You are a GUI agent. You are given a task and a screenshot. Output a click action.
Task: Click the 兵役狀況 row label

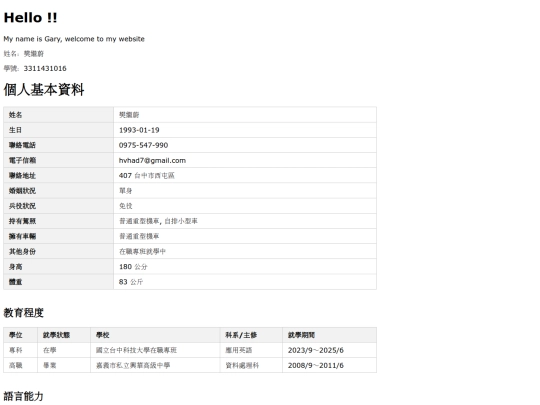coord(22,206)
